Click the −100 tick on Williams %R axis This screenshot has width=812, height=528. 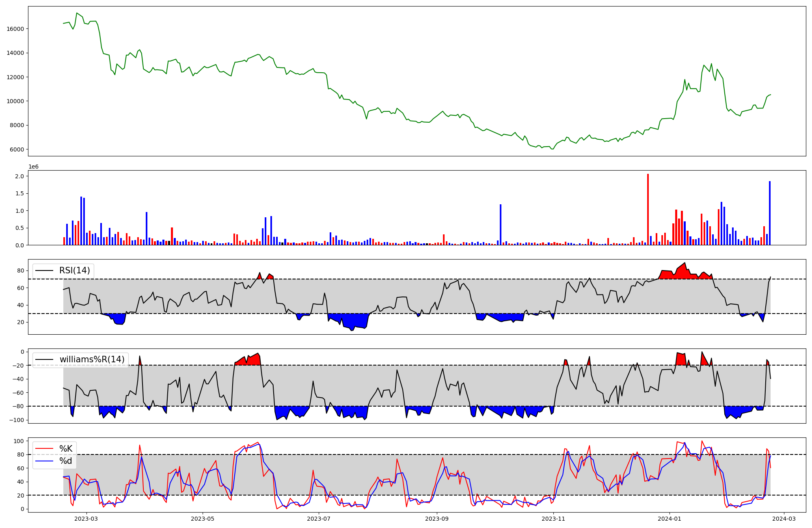[16, 420]
